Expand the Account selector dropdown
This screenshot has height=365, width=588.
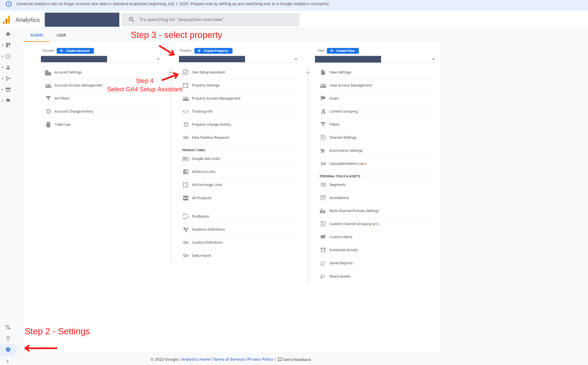158,59
